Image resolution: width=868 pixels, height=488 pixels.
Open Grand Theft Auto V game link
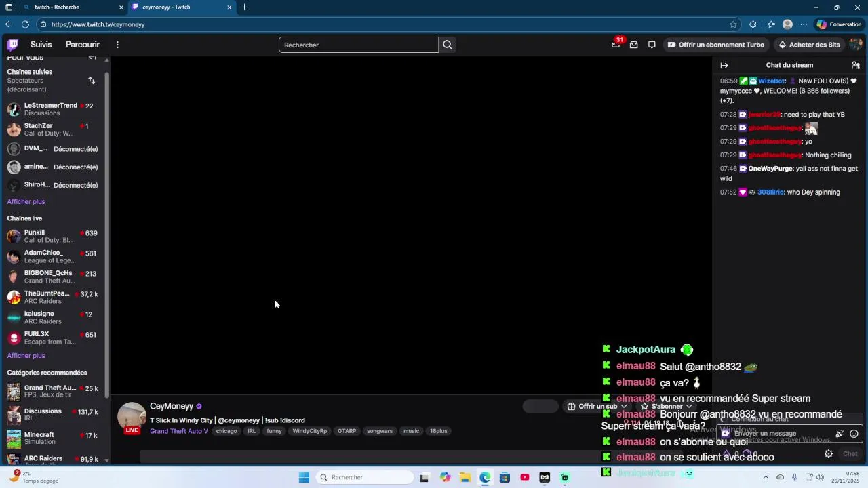[x=179, y=431]
